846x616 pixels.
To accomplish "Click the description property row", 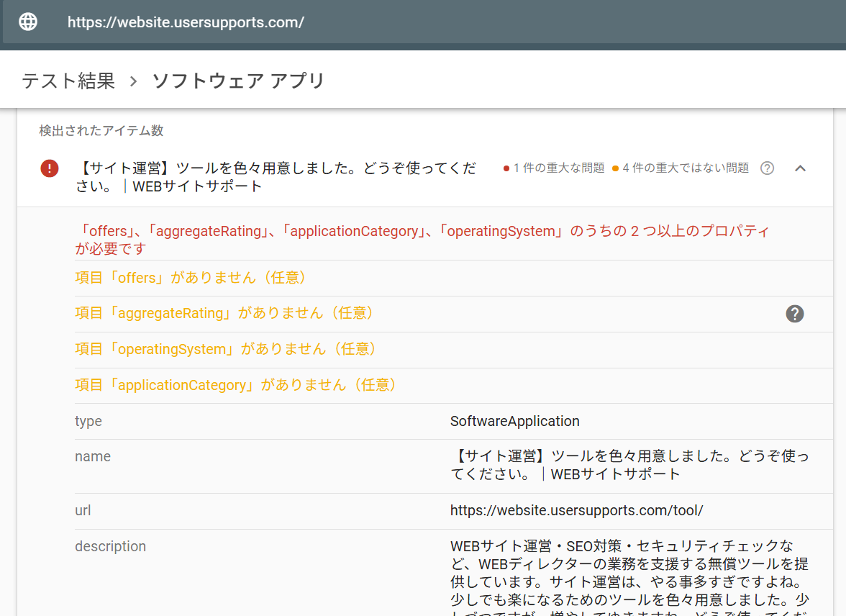I will coord(110,547).
